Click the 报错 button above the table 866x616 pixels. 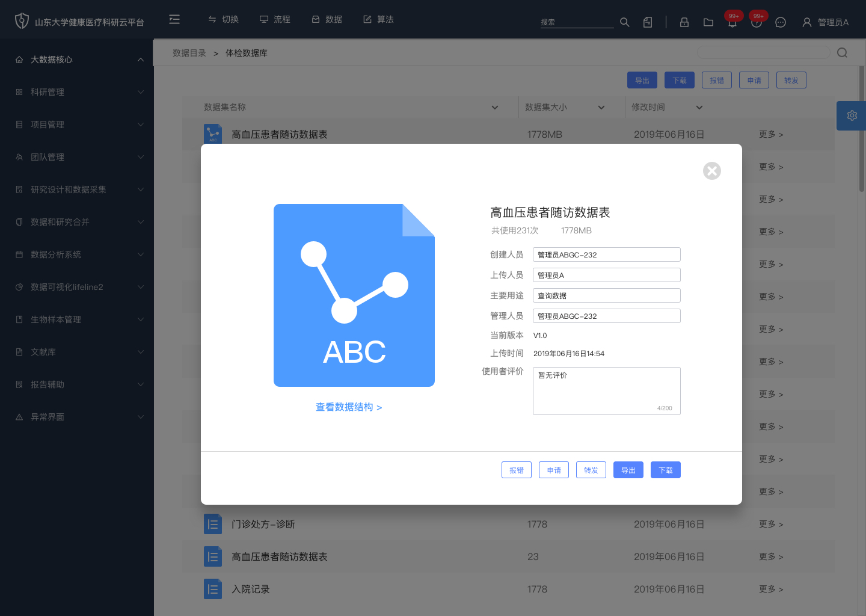717,80
